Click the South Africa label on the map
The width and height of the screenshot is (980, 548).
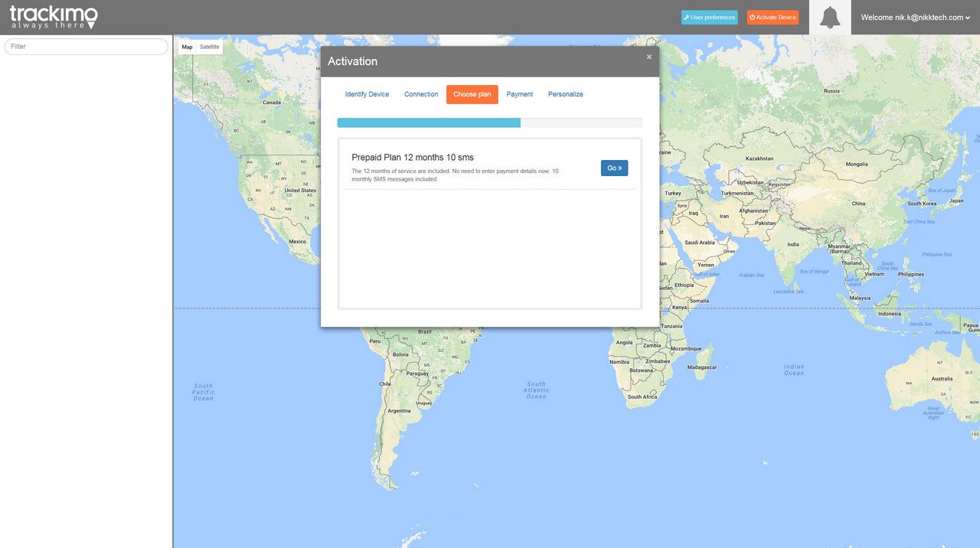pyautogui.click(x=642, y=396)
